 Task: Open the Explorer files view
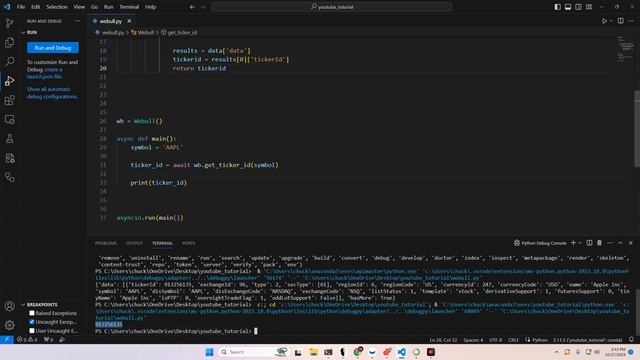(9, 42)
